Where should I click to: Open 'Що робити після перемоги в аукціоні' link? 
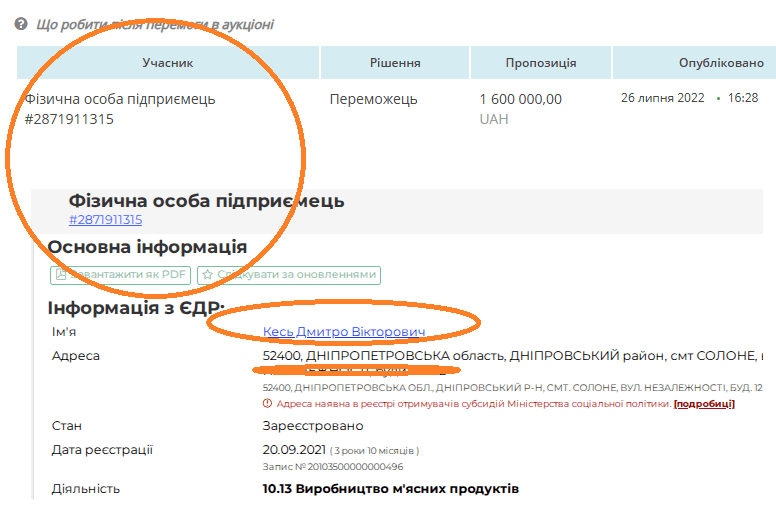[x=155, y=24]
